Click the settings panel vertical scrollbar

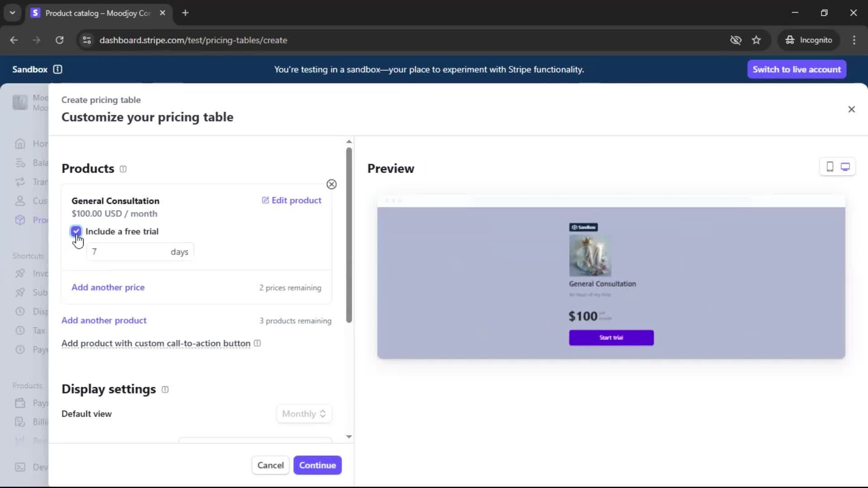click(349, 235)
